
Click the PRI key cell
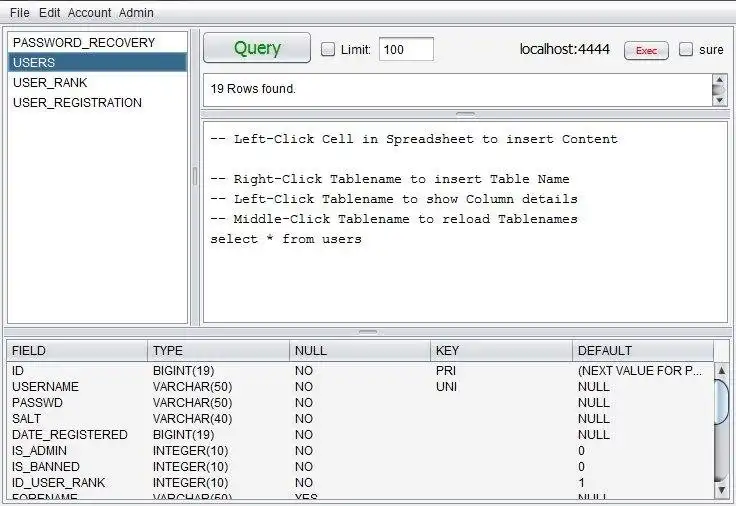click(x=501, y=371)
